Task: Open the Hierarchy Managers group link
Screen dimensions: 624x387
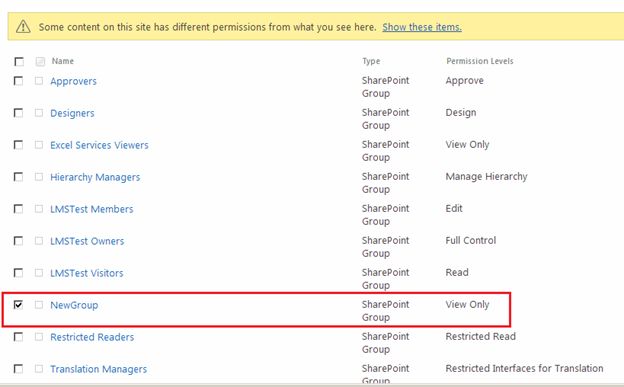Action: 95,177
